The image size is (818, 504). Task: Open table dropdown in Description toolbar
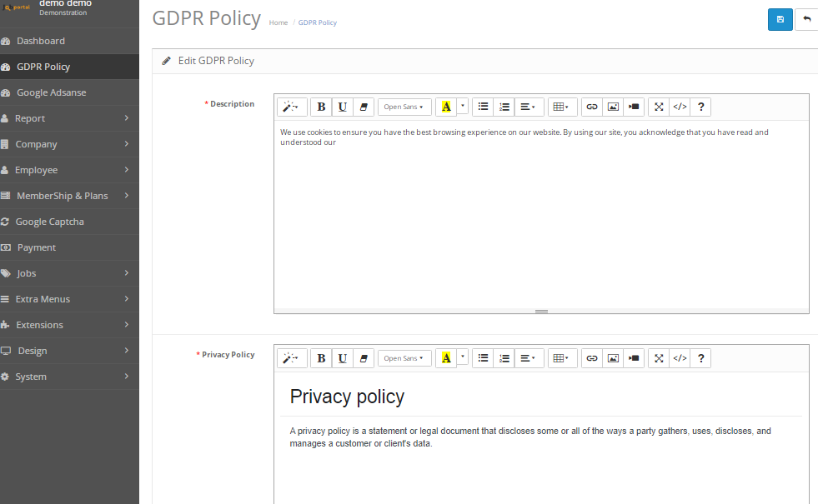coord(561,107)
